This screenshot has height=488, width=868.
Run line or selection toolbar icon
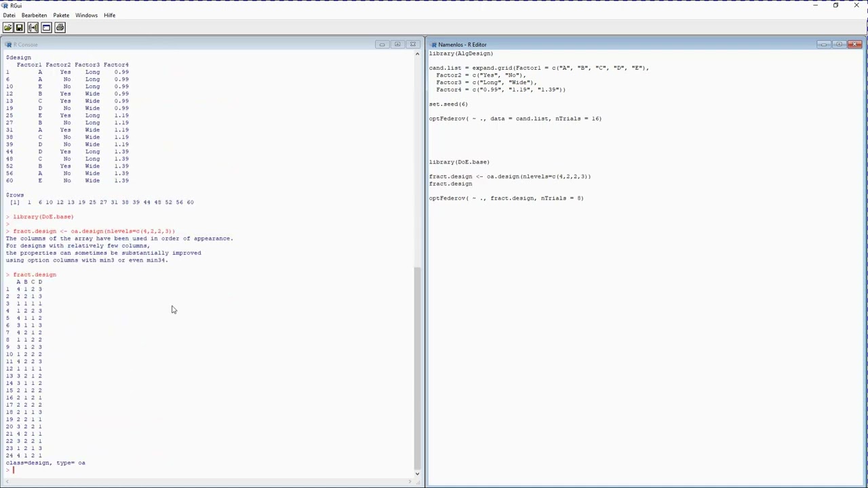click(x=33, y=28)
